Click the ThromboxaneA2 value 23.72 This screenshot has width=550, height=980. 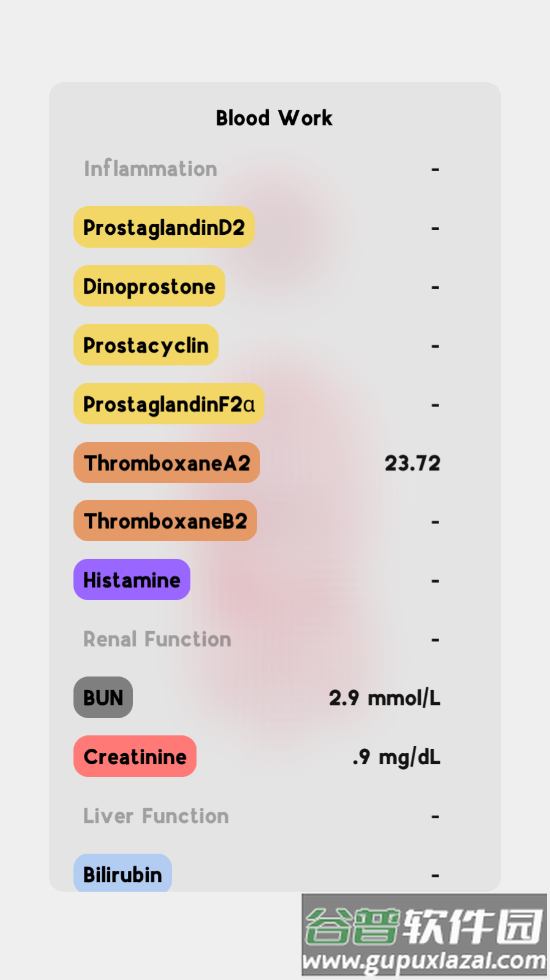coord(412,463)
